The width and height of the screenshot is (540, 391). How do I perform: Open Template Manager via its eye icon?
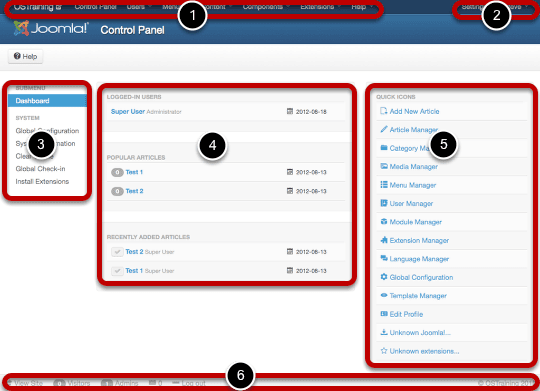[x=384, y=295]
